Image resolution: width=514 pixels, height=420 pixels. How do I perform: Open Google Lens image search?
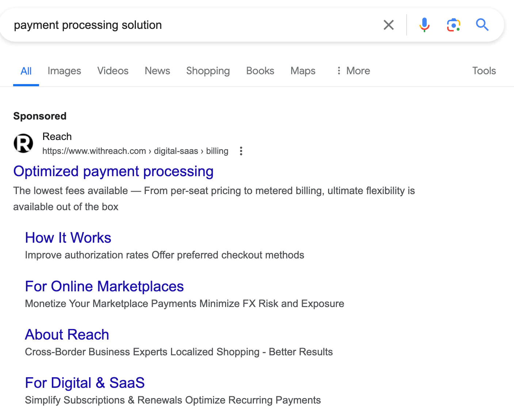pos(453,25)
